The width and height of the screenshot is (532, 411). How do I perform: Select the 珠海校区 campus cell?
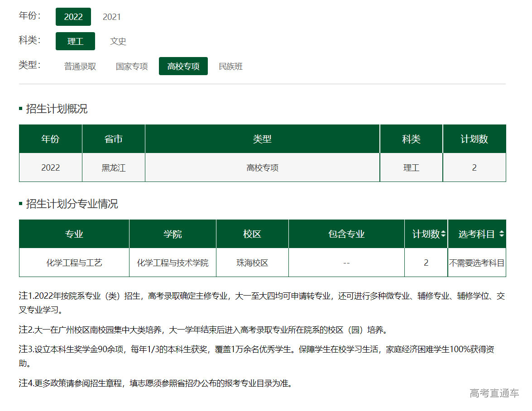[x=252, y=263]
